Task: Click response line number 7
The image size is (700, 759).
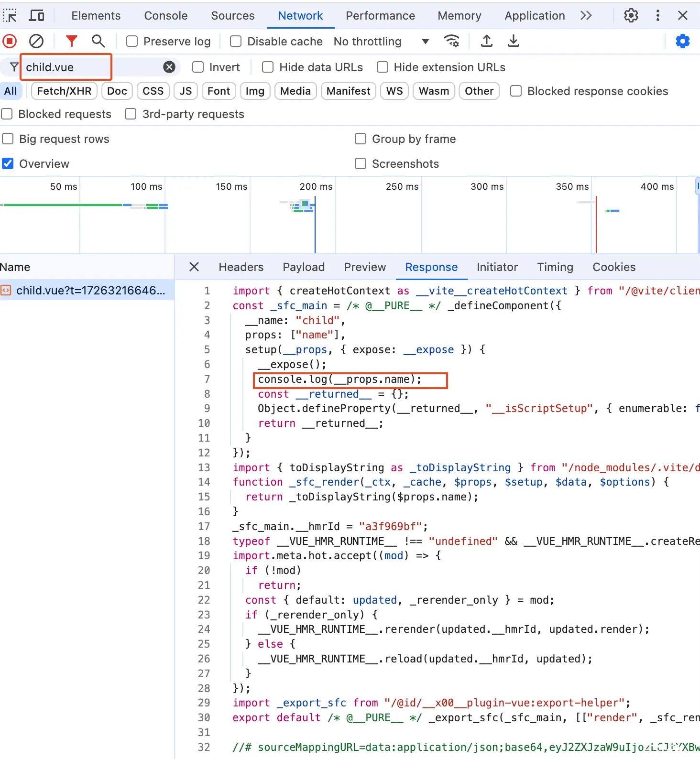Action: click(x=207, y=379)
